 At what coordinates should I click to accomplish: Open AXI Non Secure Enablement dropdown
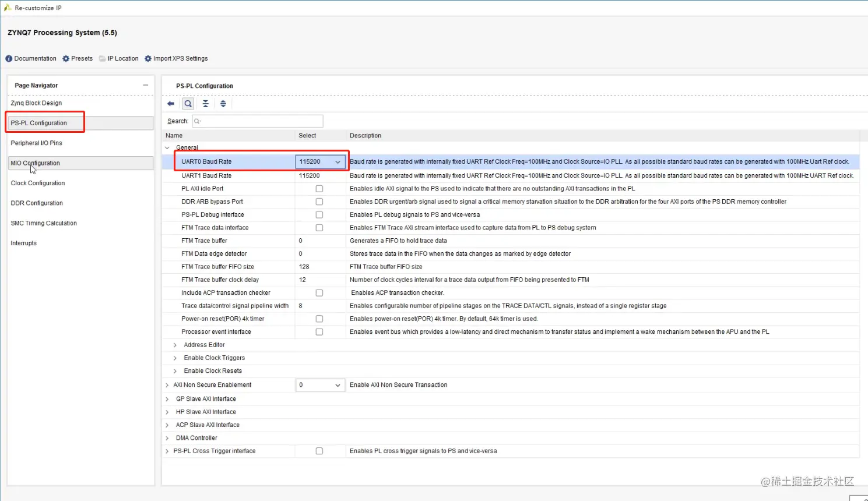[321, 384]
